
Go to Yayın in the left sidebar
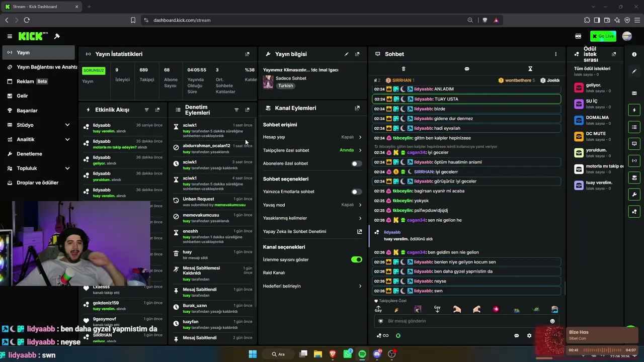(38, 52)
